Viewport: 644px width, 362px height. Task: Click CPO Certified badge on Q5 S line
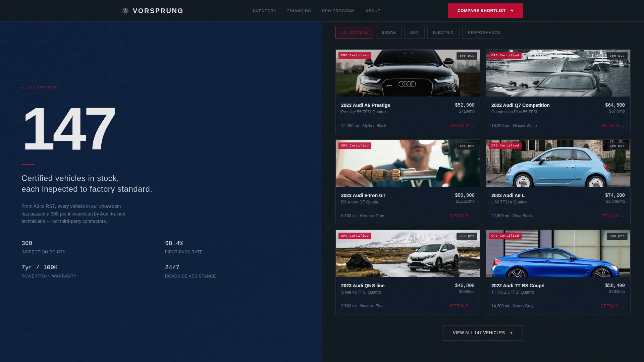pos(355,236)
